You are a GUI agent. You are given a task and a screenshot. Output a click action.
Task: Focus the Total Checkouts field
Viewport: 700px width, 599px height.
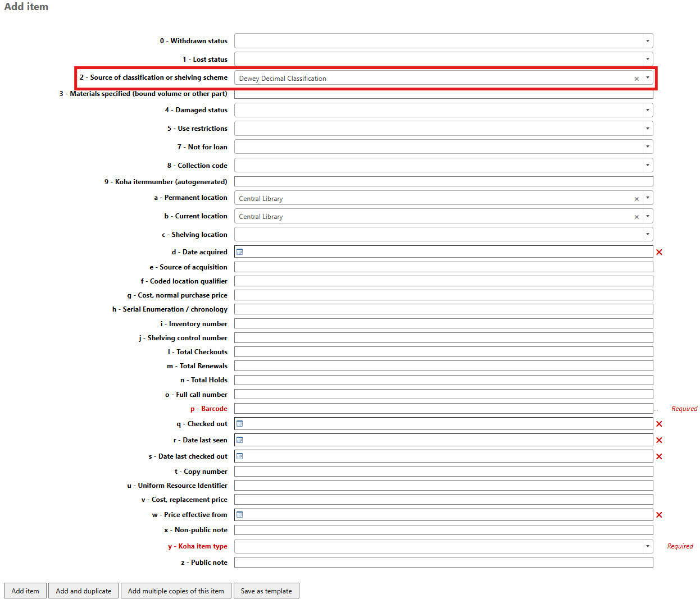point(444,352)
